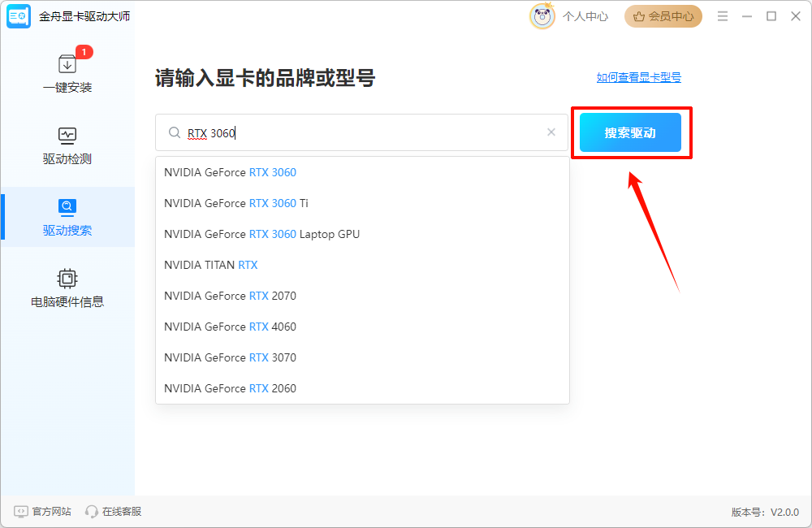Open the 会员中心 member center button
The height and width of the screenshot is (528, 812).
pyautogui.click(x=663, y=16)
